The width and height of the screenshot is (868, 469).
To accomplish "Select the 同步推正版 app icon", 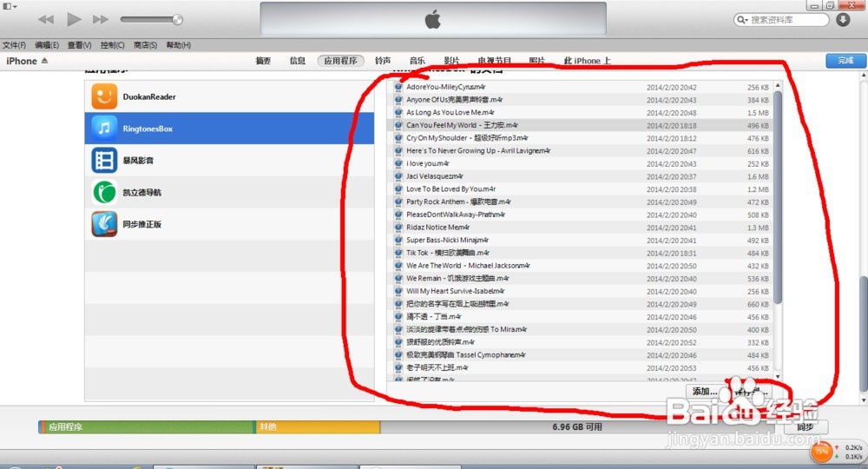I will tap(104, 224).
